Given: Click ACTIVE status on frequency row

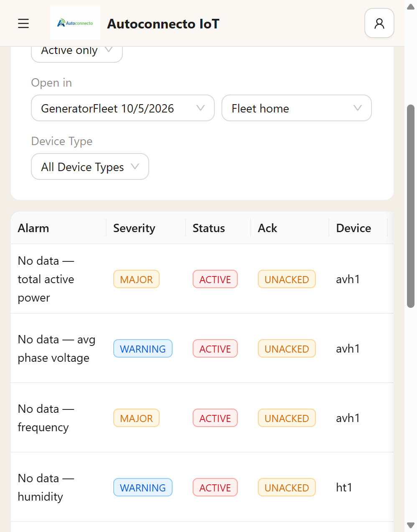Looking at the screenshot, I should (215, 418).
